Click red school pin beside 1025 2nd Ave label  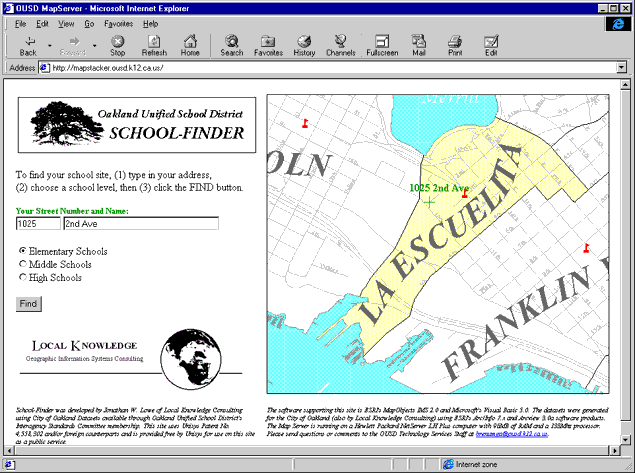click(x=465, y=193)
